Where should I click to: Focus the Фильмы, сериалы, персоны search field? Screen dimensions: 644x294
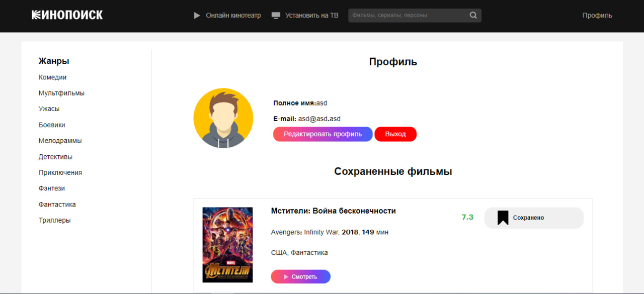(409, 16)
